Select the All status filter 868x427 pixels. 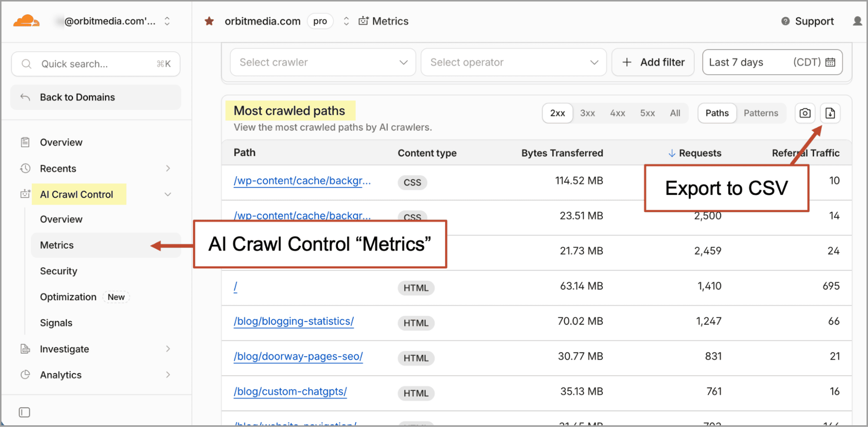(x=675, y=113)
